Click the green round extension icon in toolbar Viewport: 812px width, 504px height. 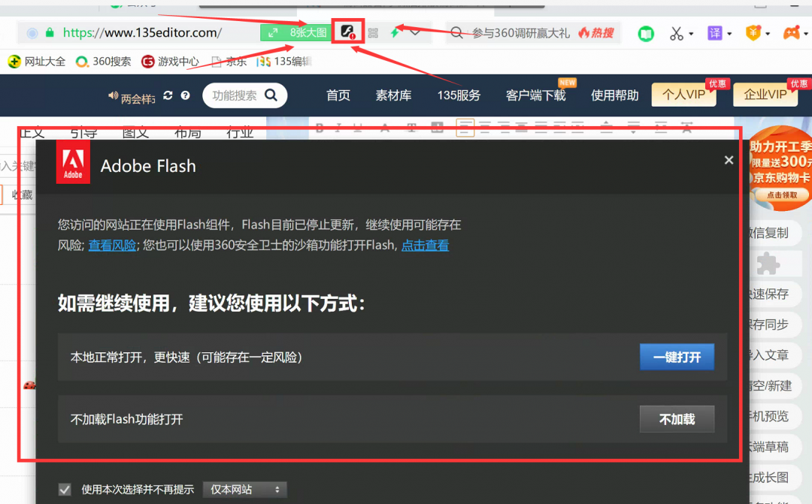(x=646, y=34)
